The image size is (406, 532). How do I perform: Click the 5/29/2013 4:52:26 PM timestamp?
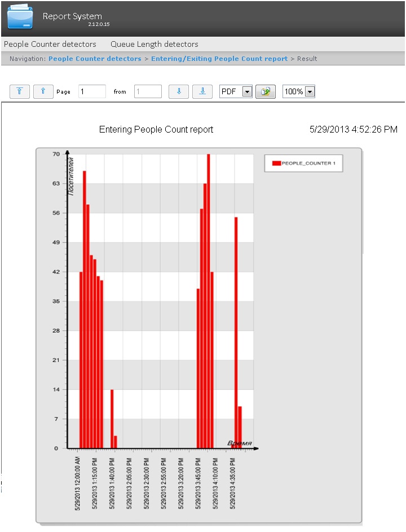(x=354, y=130)
